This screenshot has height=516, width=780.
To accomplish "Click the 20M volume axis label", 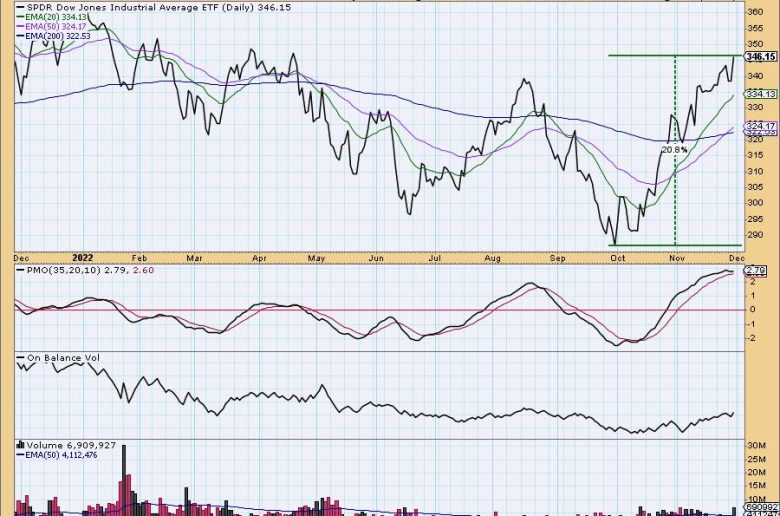I will [x=756, y=472].
